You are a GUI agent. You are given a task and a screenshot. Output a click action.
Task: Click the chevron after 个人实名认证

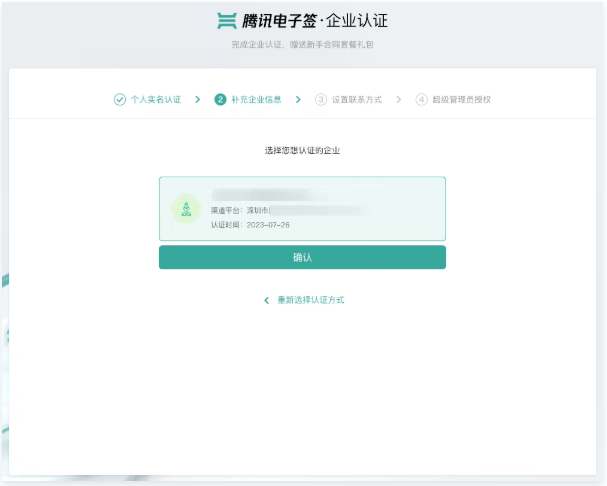coord(198,100)
